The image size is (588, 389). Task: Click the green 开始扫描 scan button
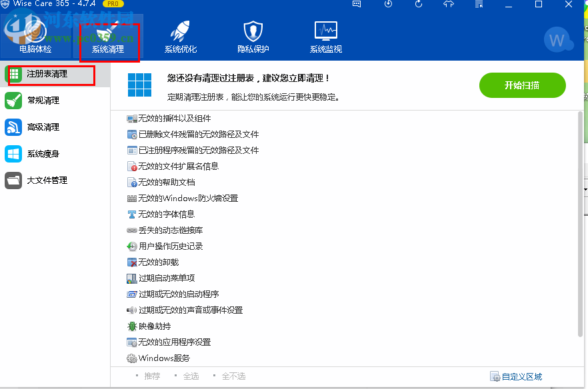point(523,86)
